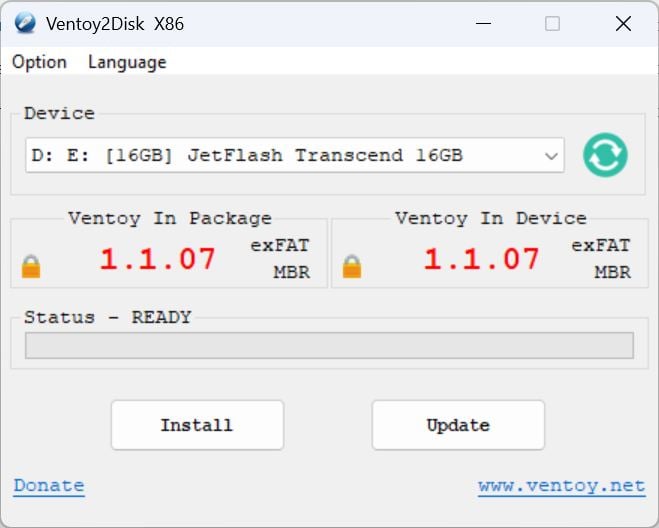Open the Option menu

pos(39,62)
